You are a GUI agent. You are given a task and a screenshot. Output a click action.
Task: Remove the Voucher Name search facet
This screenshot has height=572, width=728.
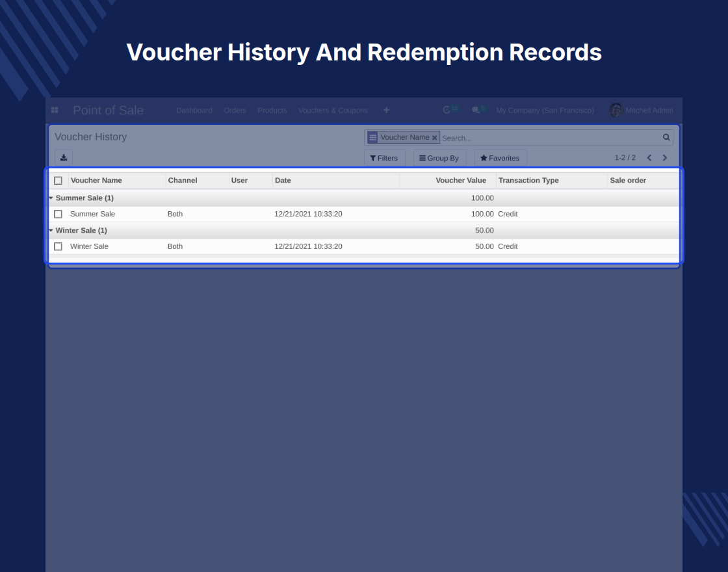435,138
